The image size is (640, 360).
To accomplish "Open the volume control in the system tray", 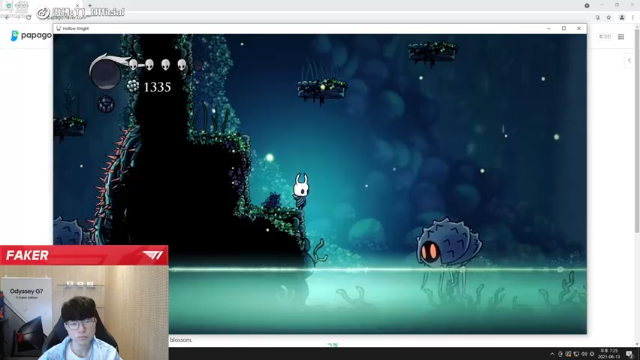I will coord(584,354).
